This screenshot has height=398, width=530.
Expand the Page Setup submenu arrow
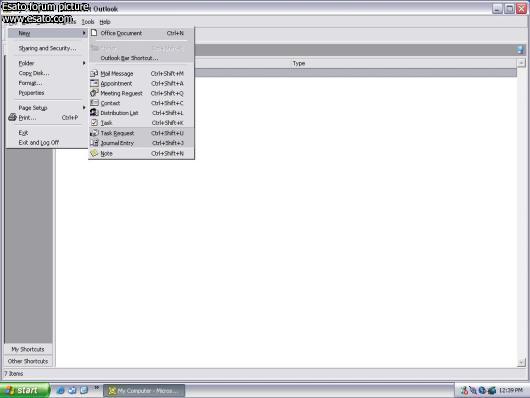pos(84,108)
